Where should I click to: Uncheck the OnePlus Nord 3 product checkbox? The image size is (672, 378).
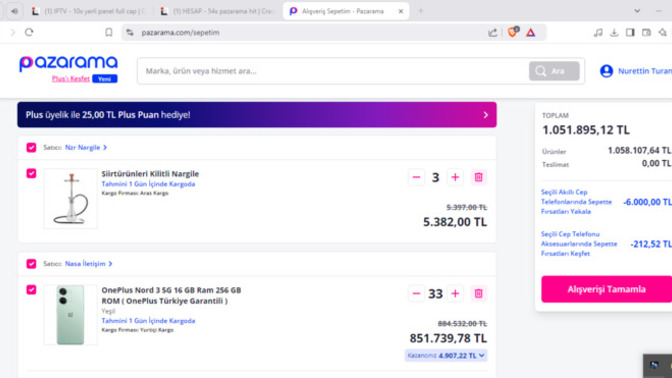click(31, 289)
